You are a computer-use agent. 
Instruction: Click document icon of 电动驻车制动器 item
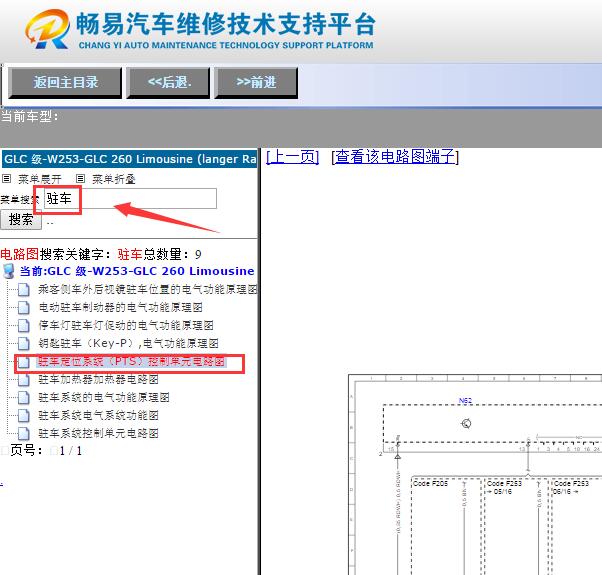pos(24,308)
